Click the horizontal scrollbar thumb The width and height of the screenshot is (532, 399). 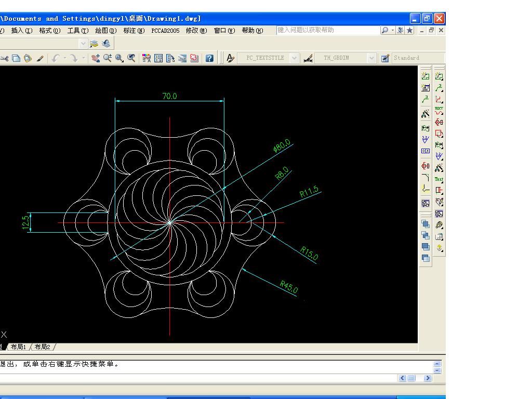click(411, 378)
